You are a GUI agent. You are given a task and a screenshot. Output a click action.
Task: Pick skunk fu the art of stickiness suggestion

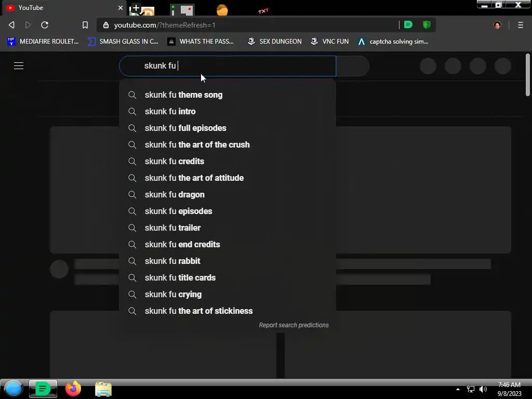click(x=228, y=311)
